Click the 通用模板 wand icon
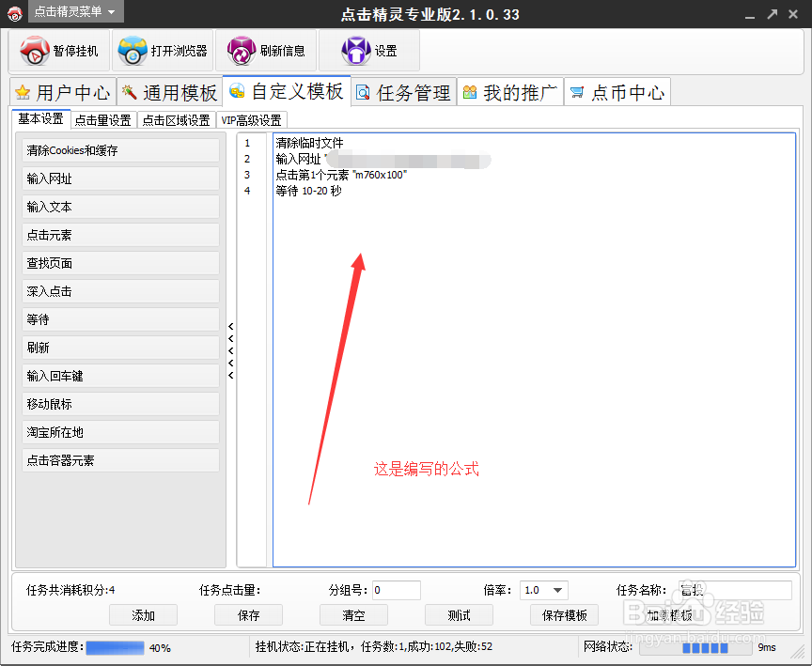Image resolution: width=812 pixels, height=666 pixels. [129, 92]
